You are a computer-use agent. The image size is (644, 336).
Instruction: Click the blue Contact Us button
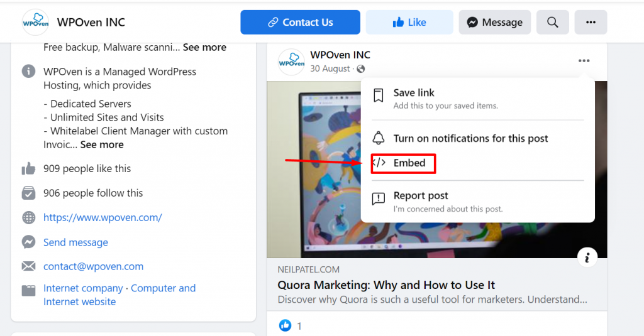pos(300,22)
